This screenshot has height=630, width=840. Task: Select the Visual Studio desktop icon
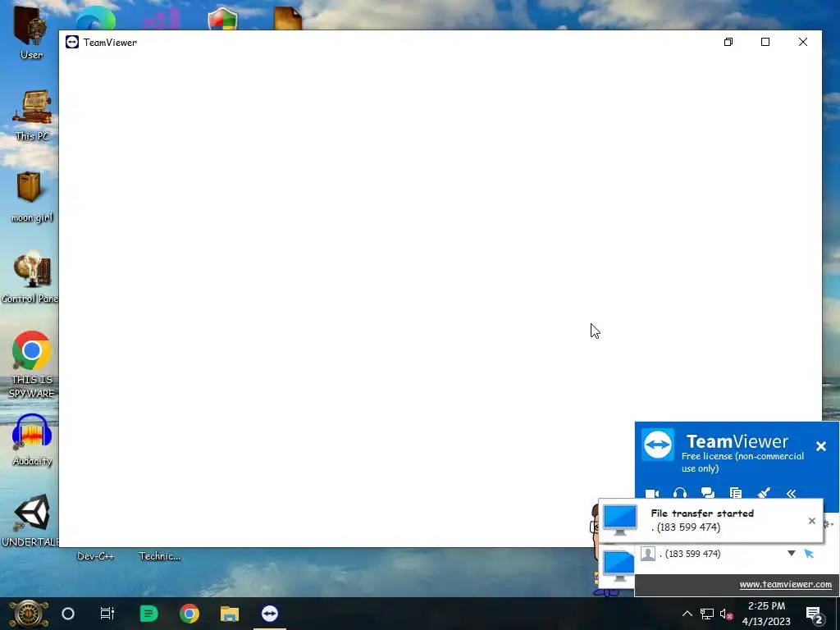tap(161, 20)
